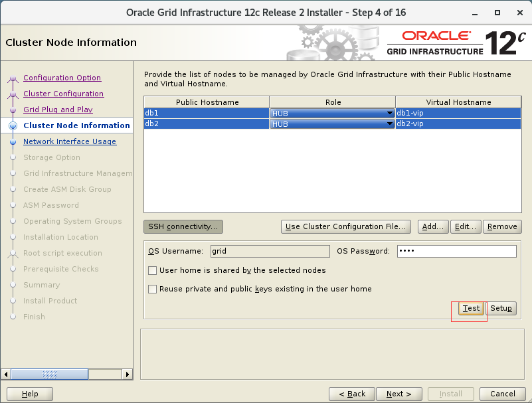Click the Virtual Hostname column header
Viewport: 532px width, 403px height.
click(458, 102)
